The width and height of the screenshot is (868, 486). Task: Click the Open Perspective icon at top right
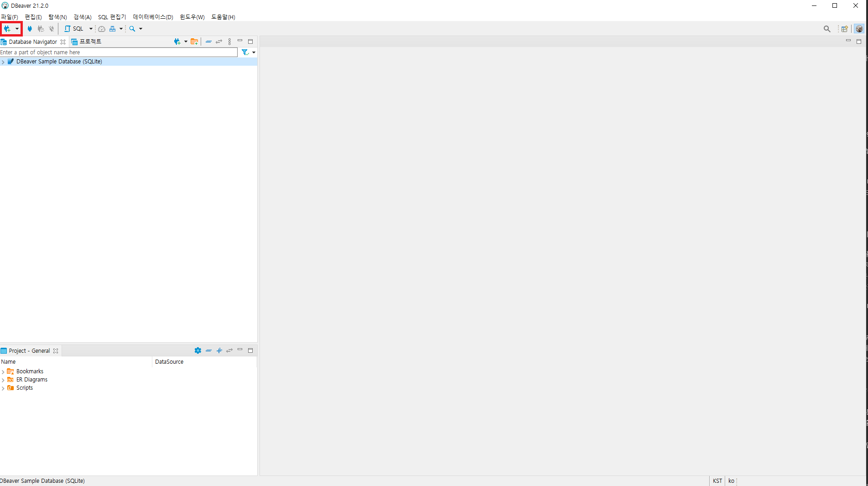tap(845, 29)
